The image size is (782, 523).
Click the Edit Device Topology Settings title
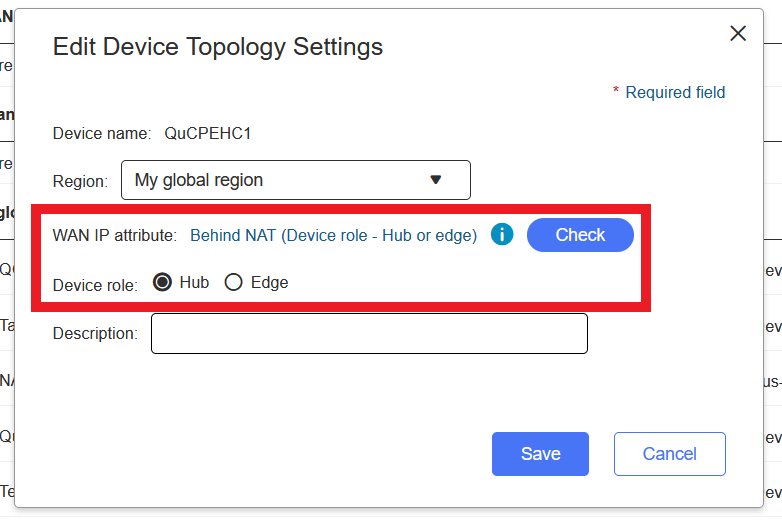point(218,47)
